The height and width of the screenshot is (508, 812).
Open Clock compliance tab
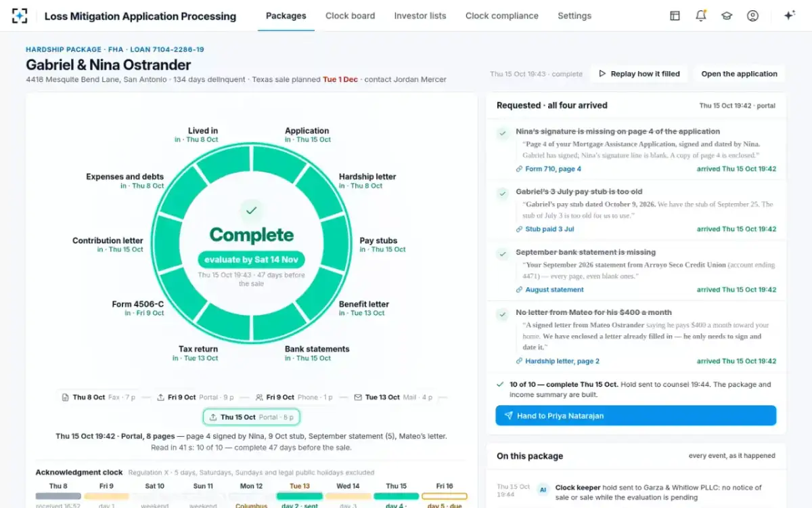(502, 16)
